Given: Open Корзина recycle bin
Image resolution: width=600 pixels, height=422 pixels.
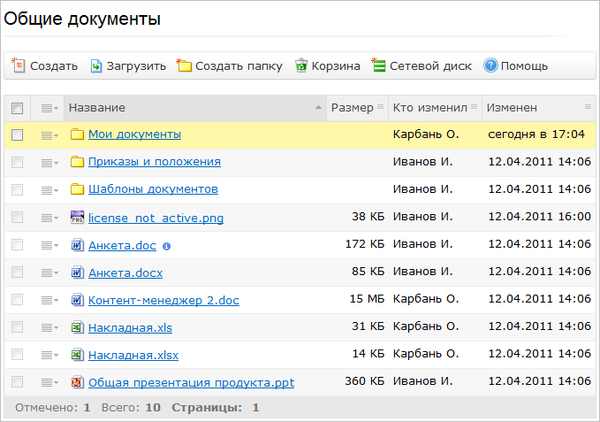Looking at the screenshot, I should [x=302, y=66].
